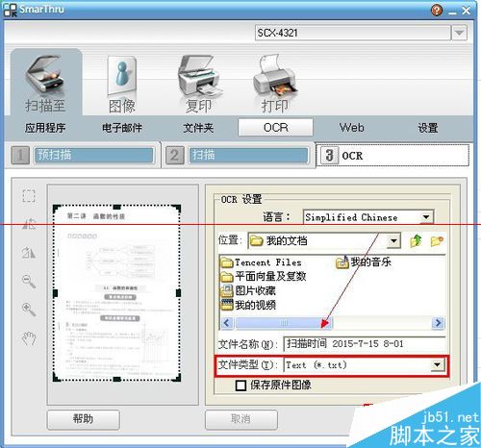The height and width of the screenshot is (448, 481).
Task: Open the Image (图像) section
Action: 122,85
